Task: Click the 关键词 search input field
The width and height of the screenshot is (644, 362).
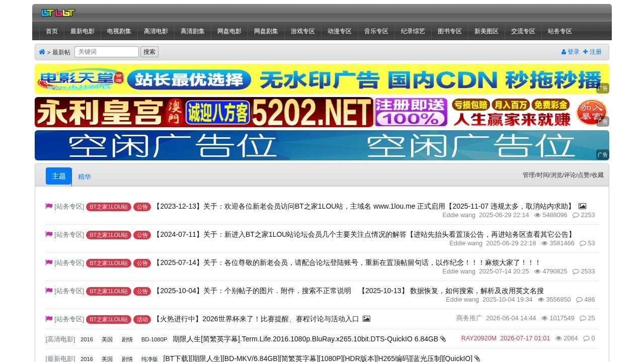Action: click(x=107, y=52)
